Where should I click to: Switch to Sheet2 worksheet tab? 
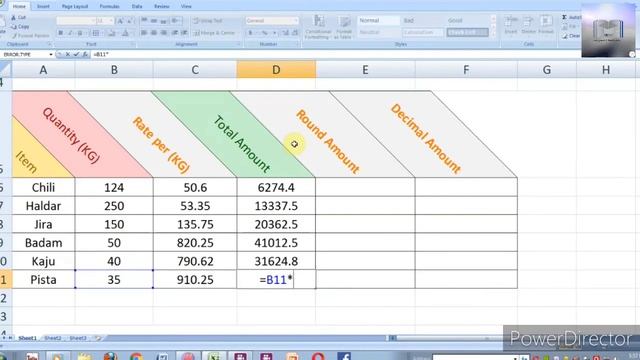53,338
